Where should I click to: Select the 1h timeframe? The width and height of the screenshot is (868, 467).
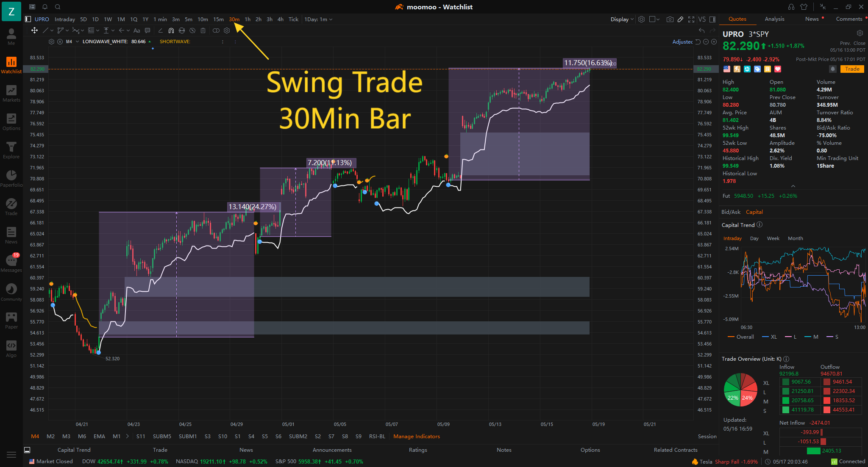(x=248, y=19)
